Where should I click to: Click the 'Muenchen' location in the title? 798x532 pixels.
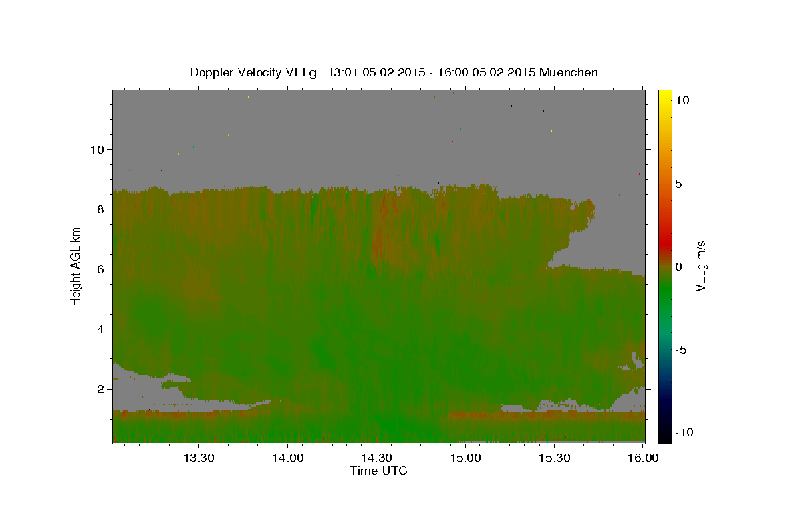(569, 72)
